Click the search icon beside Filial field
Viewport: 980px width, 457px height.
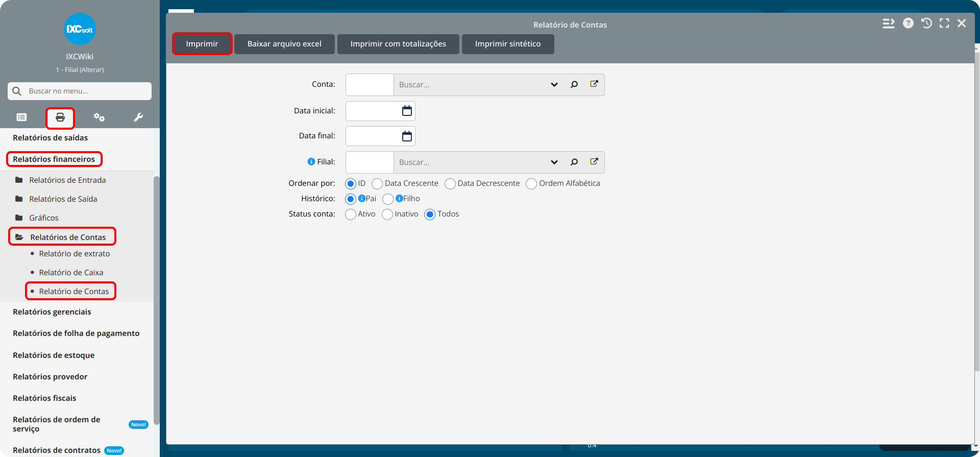coord(574,162)
